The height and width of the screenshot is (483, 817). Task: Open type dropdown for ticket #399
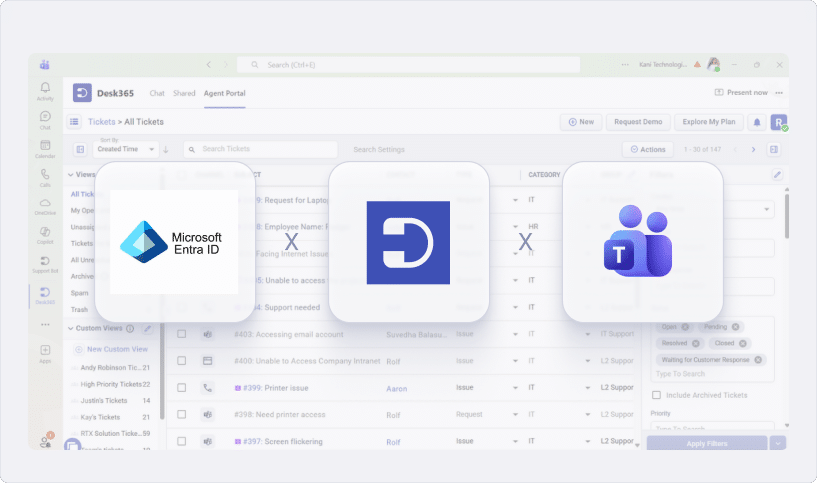515,388
